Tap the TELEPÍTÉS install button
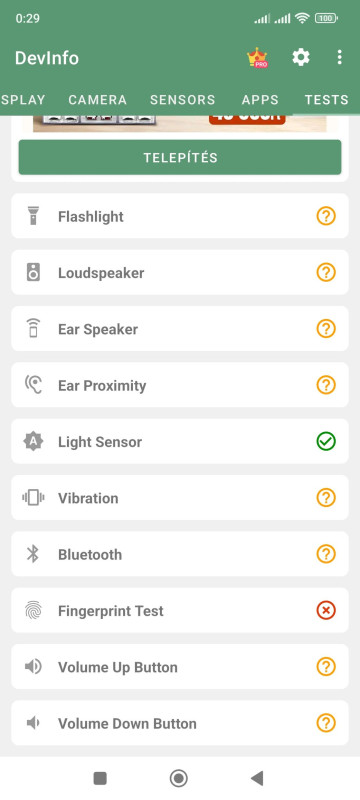This screenshot has height=800, width=360. point(180,157)
